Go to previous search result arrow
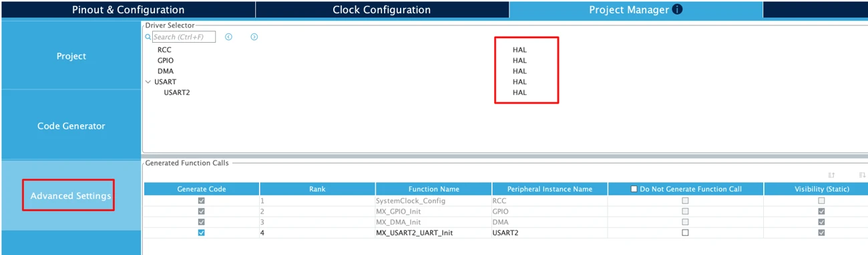The image size is (868, 255). click(228, 37)
